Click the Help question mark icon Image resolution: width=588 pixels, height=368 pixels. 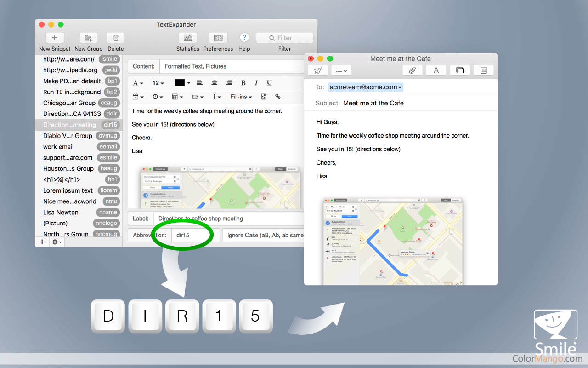pyautogui.click(x=244, y=38)
